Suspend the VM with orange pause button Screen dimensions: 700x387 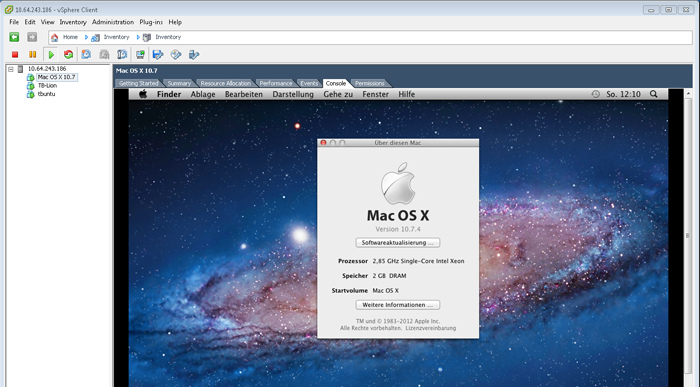point(33,54)
